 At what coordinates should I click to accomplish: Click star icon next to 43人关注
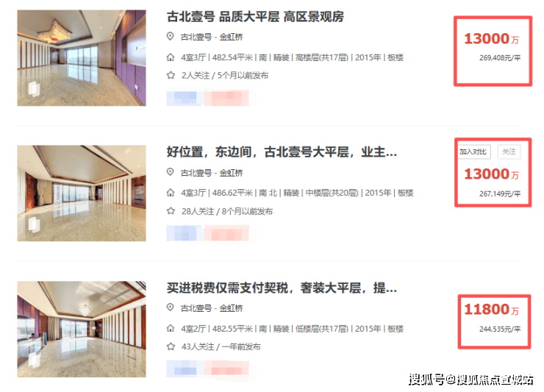[171, 346]
